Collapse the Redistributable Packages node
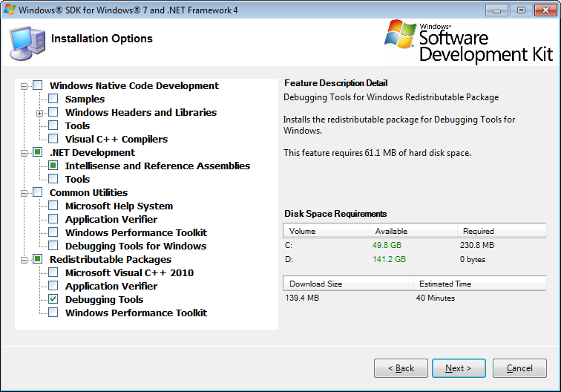The height and width of the screenshot is (392, 561). click(24, 260)
